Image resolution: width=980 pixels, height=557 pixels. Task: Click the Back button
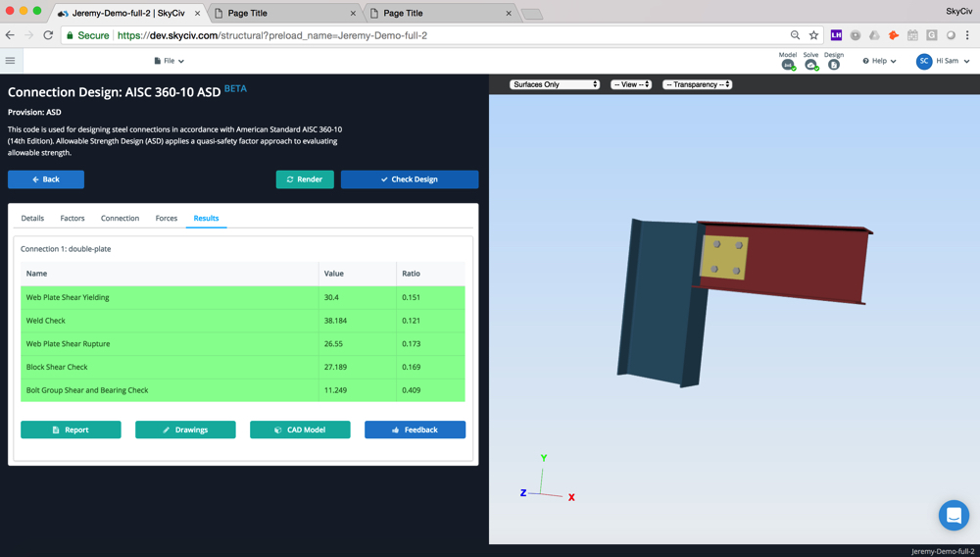(x=46, y=179)
